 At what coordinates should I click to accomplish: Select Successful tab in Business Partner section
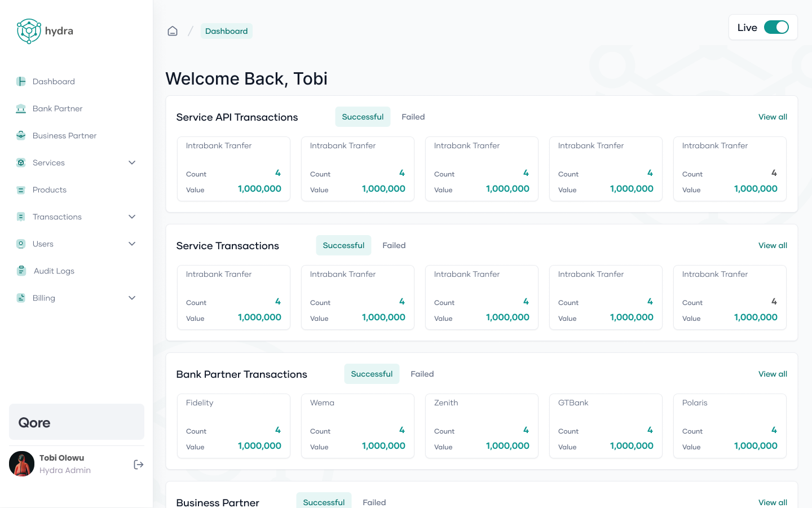click(324, 501)
